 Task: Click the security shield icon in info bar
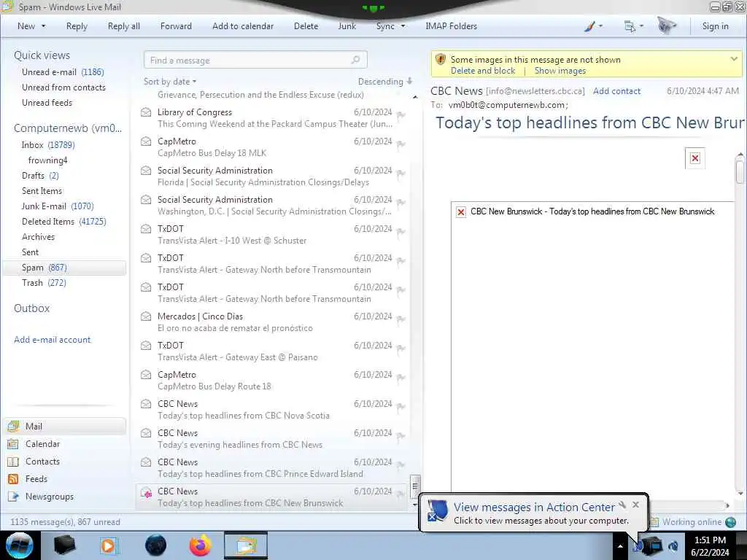(440, 60)
